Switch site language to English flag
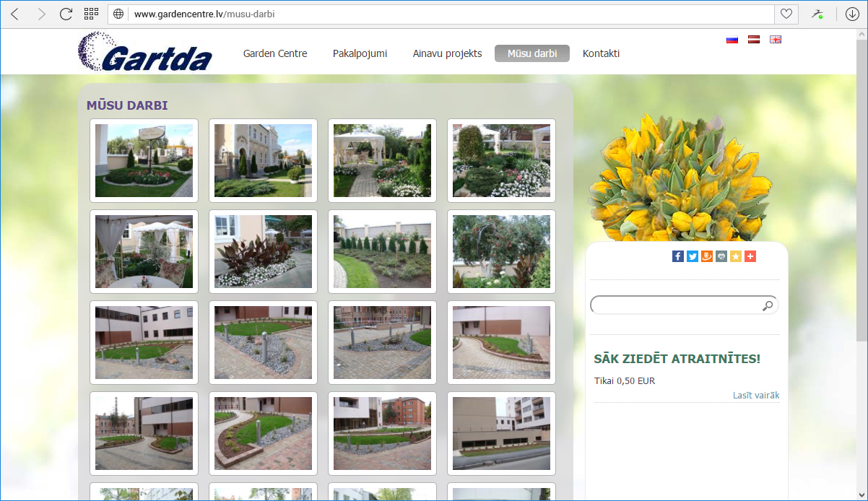 coord(776,40)
